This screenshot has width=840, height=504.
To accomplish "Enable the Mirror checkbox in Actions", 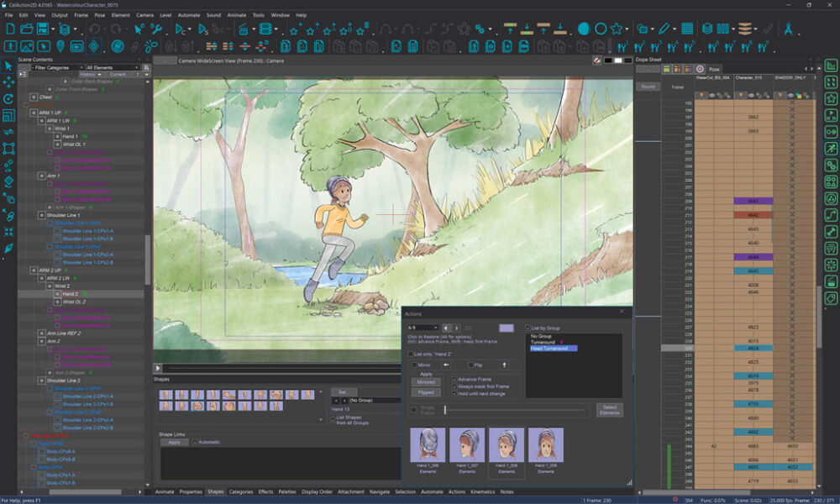I will (413, 365).
